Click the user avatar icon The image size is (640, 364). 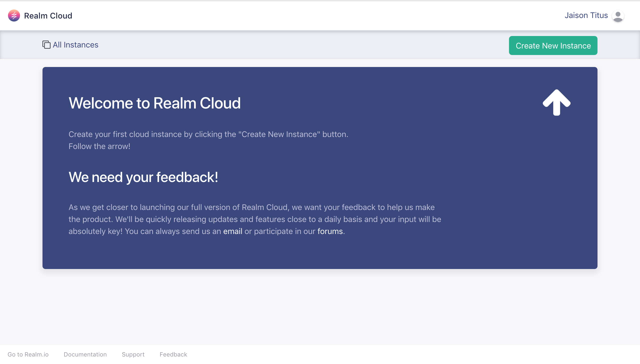618,16
